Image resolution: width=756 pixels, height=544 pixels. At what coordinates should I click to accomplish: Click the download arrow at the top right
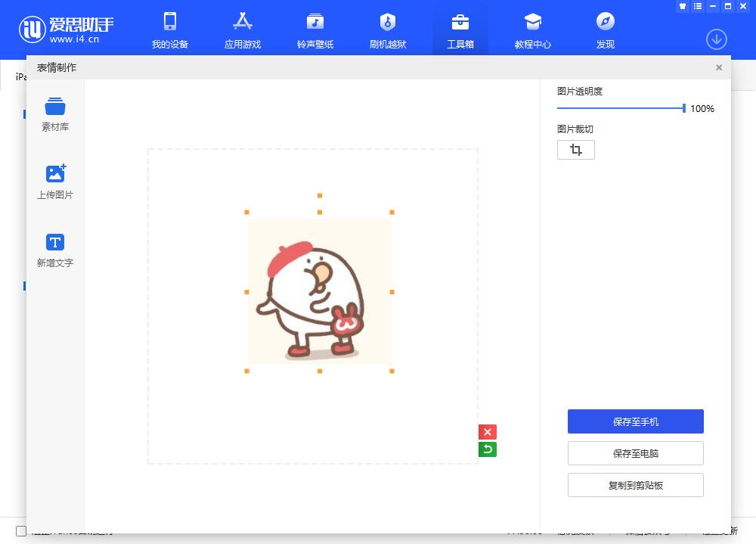point(716,39)
